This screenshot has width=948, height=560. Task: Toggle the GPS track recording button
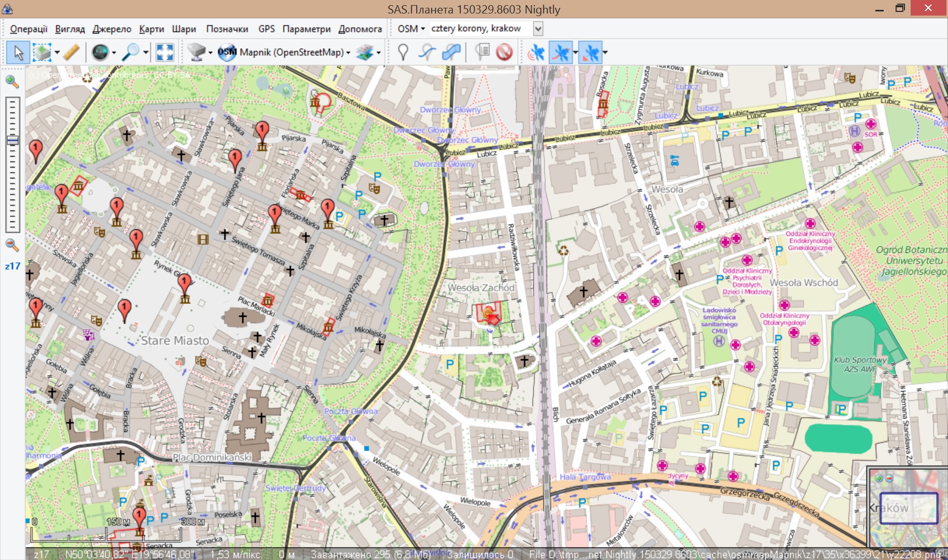coord(561,52)
